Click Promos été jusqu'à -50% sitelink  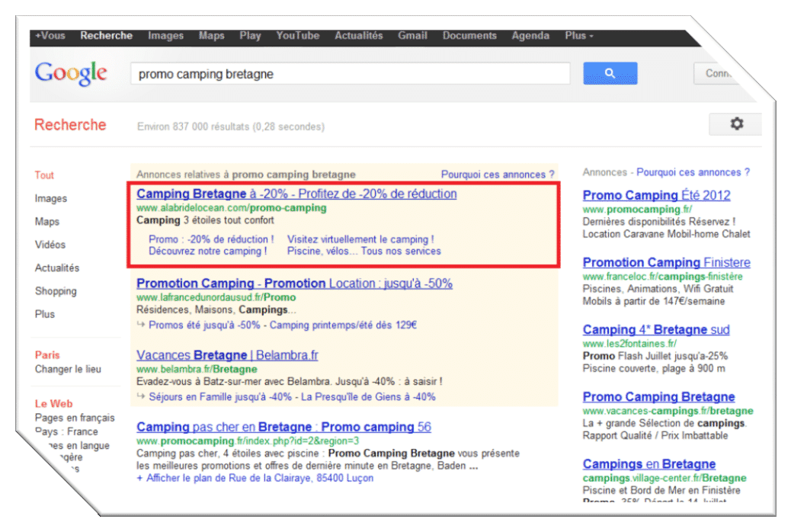[204, 325]
